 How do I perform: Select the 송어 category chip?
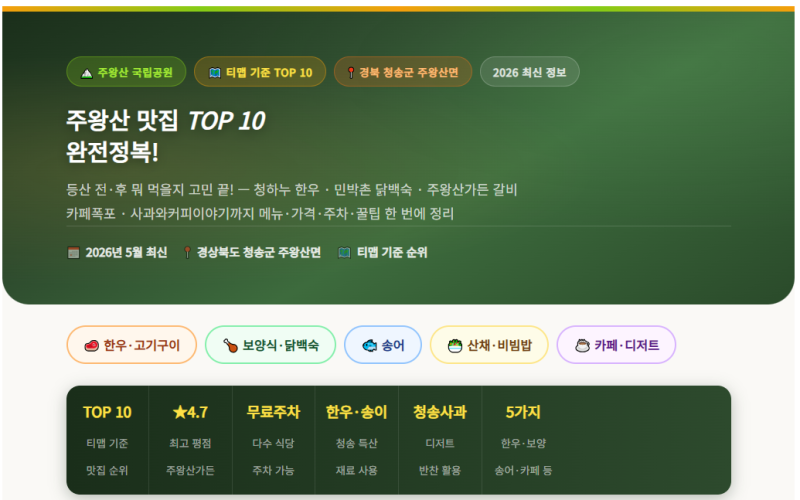[x=383, y=345]
